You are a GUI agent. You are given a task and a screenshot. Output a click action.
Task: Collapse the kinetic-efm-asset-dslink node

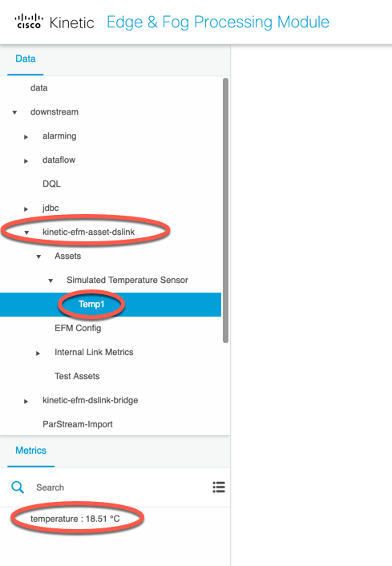click(x=26, y=232)
